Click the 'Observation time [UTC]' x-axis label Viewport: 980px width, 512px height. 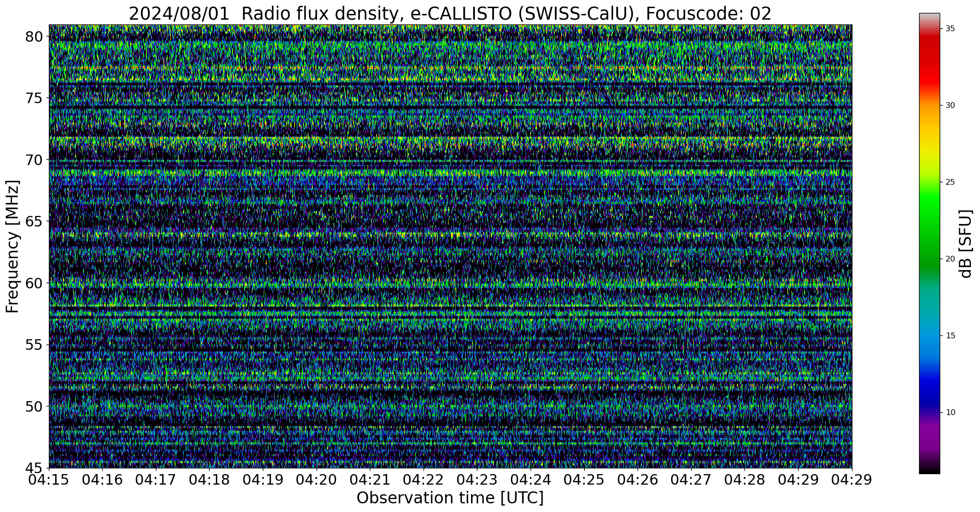pyautogui.click(x=450, y=498)
